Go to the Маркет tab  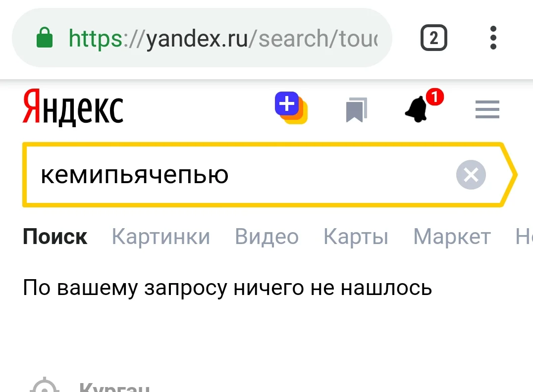coord(452,237)
